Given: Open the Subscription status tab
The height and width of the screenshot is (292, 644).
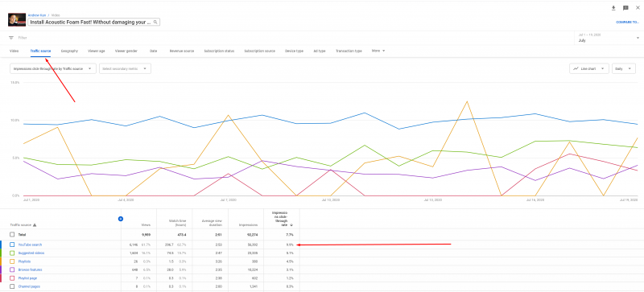Looking at the screenshot, I should 219,51.
